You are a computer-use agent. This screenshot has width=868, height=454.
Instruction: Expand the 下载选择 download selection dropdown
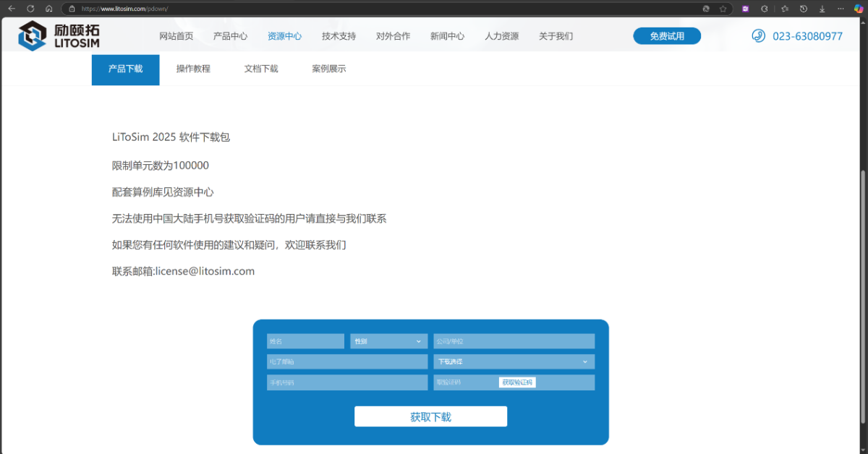point(514,361)
